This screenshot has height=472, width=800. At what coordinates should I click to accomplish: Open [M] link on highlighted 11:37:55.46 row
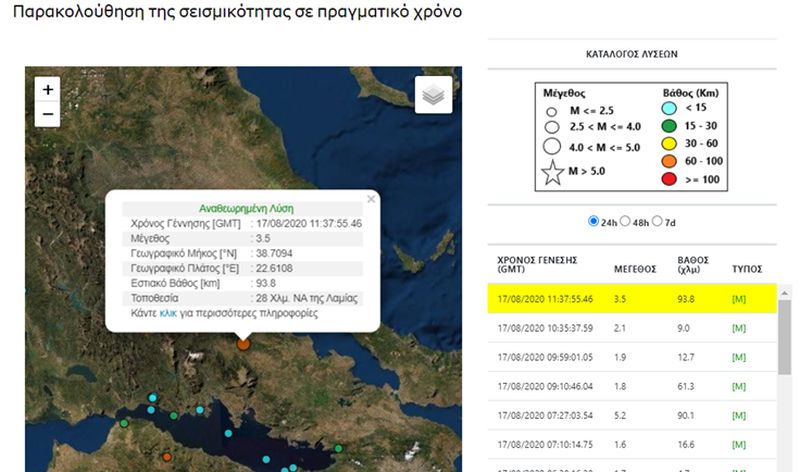click(x=740, y=298)
